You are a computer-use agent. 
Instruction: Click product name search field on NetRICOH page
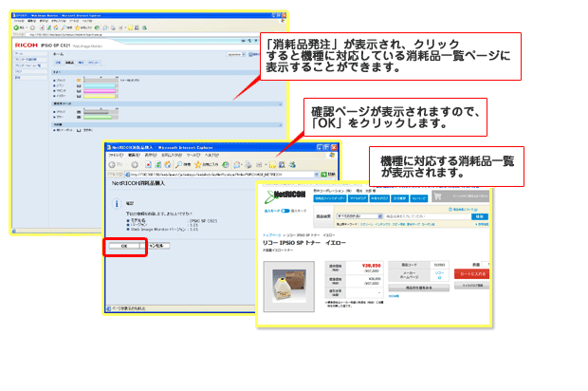[x=428, y=216]
